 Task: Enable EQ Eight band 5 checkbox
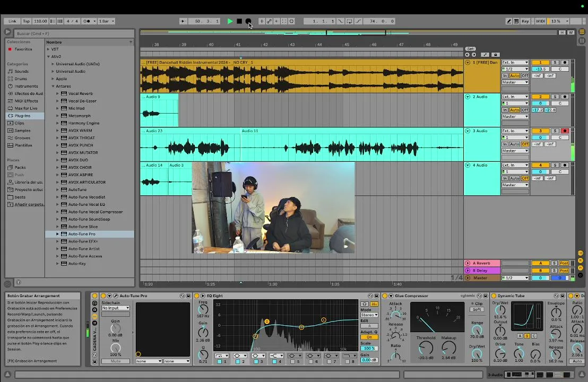(x=292, y=362)
